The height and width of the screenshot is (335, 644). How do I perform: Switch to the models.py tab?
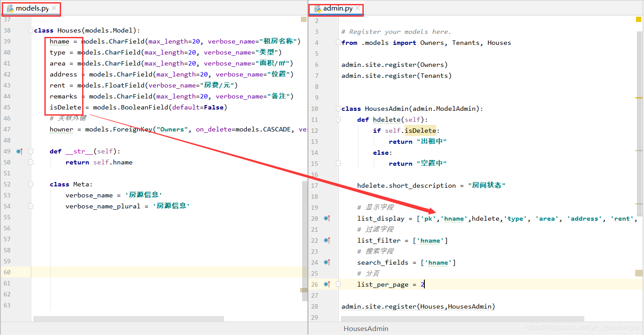pos(32,8)
